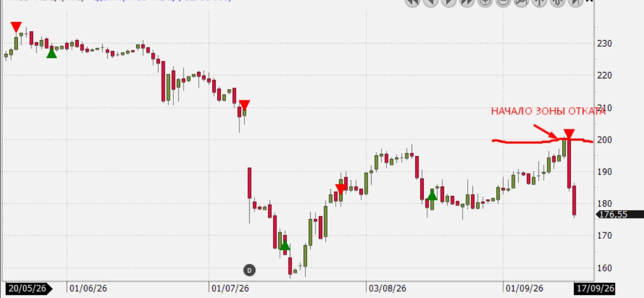
Task: Click the 03/08/26 date on time axis
Action: pyautogui.click(x=388, y=289)
